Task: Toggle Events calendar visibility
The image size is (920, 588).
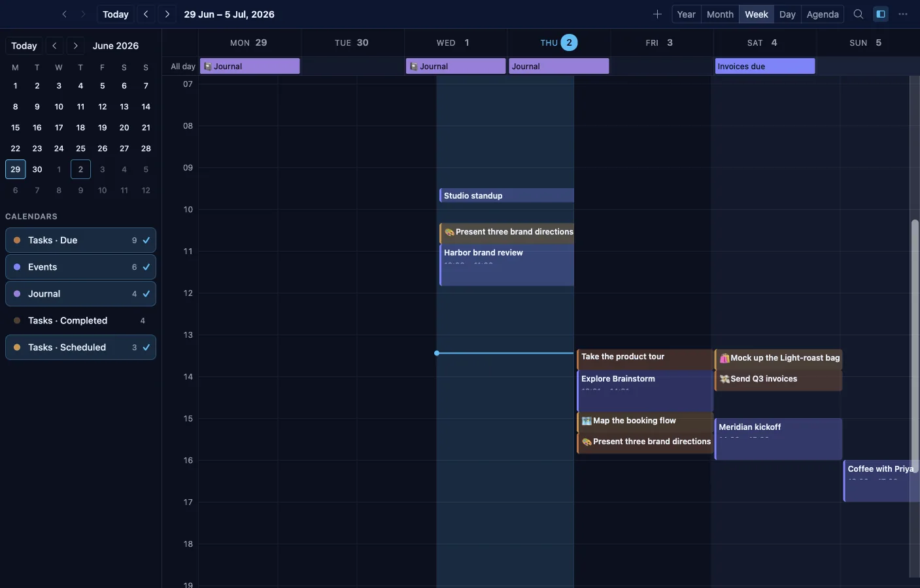Action: tap(80, 267)
